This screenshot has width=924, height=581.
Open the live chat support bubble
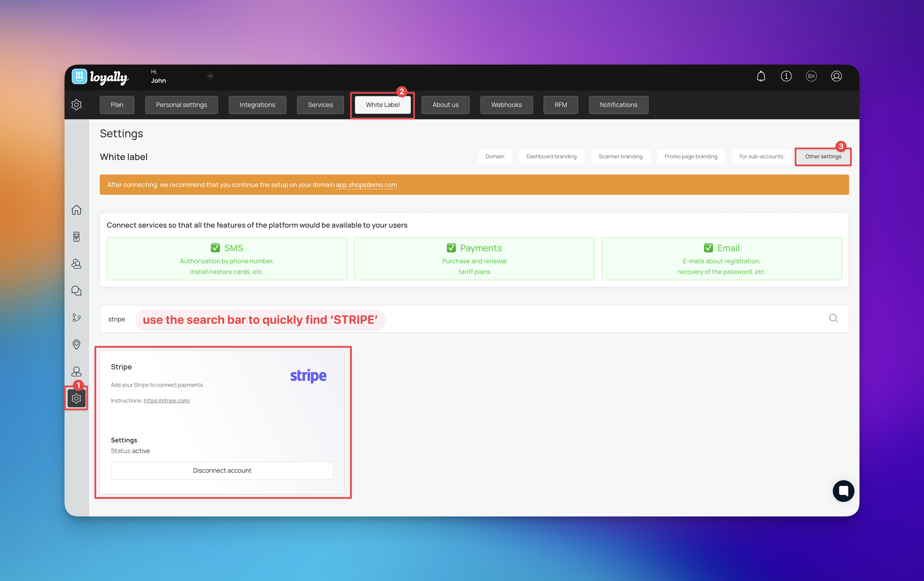coord(843,491)
